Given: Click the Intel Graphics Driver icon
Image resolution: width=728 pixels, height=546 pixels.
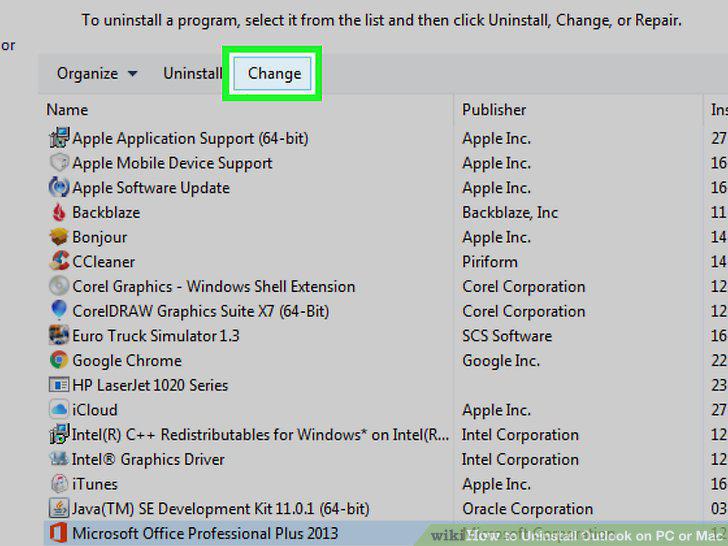Looking at the screenshot, I should [59, 459].
